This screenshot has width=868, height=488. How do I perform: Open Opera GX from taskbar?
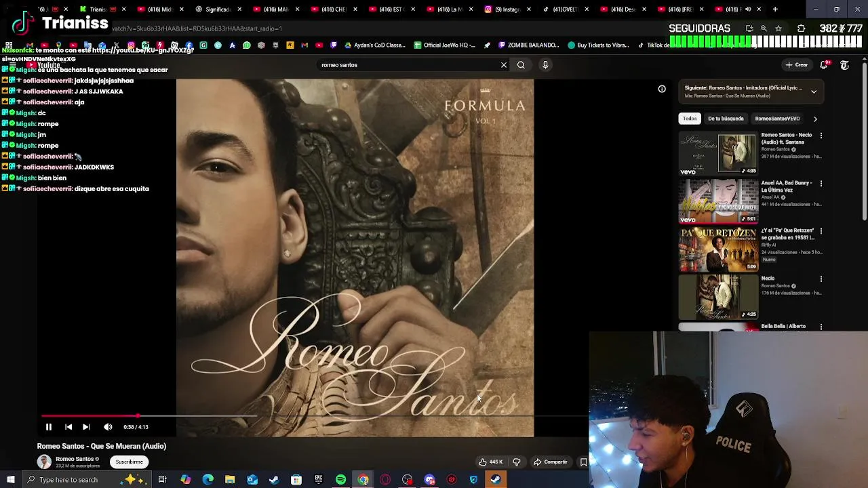[x=385, y=480]
